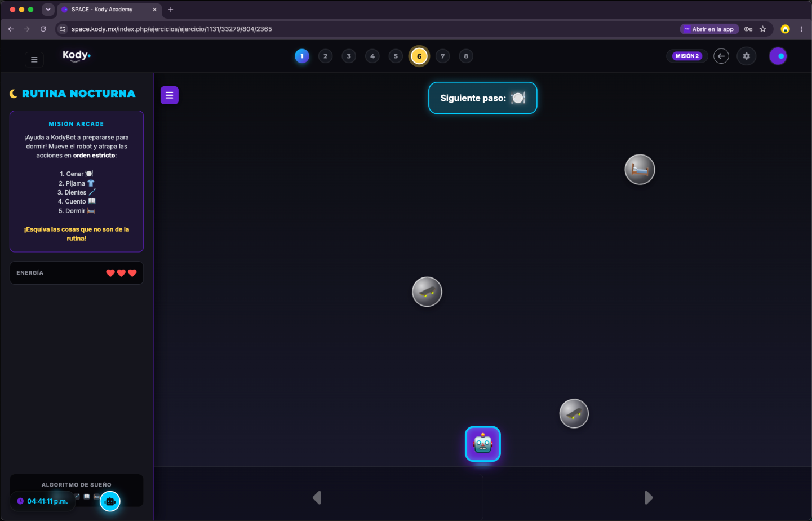Click the first red energy heart
This screenshot has width=812, height=521.
(x=110, y=273)
